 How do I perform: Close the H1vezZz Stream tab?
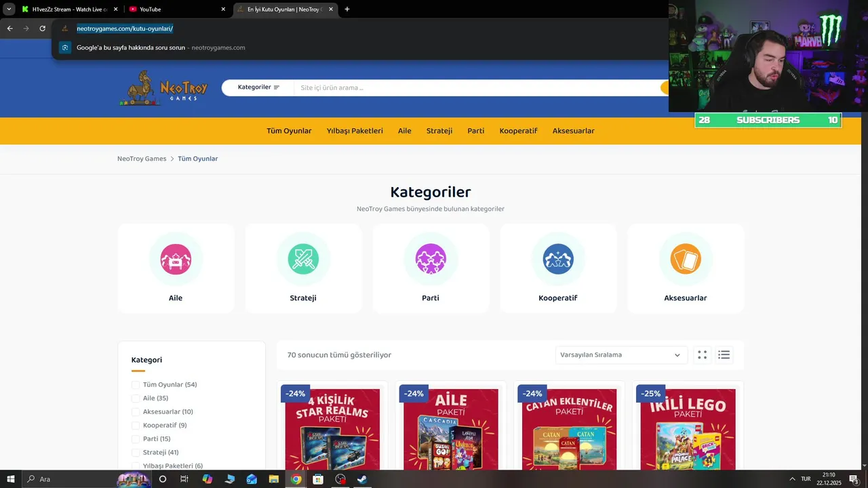coord(115,9)
